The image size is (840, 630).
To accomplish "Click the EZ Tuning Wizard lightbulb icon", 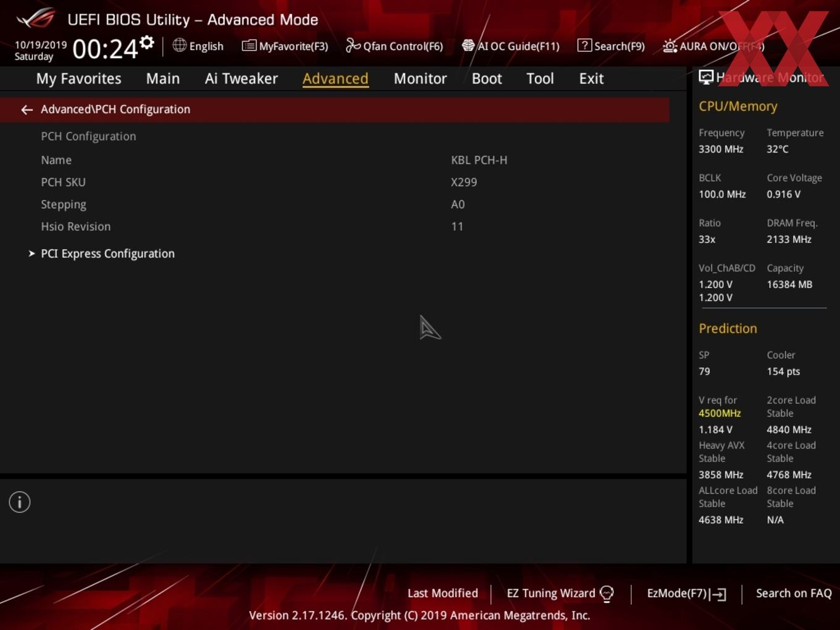I will click(x=607, y=594).
